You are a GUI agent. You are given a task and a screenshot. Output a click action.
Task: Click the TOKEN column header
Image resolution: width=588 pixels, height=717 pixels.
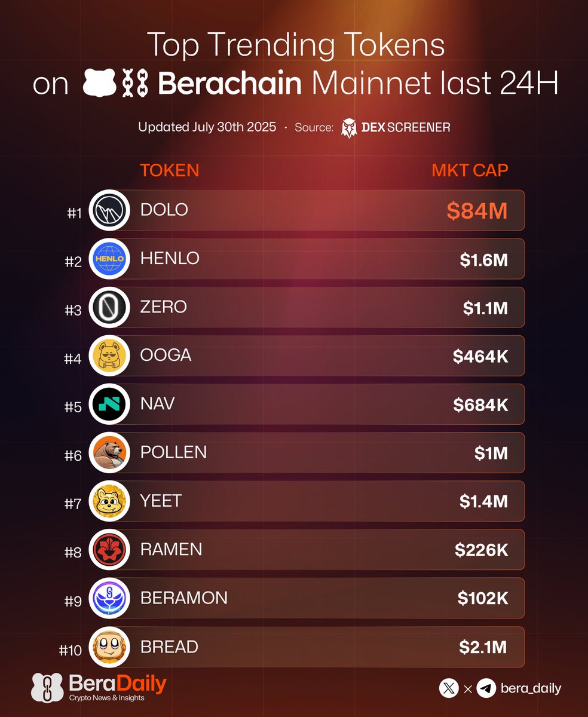tap(170, 170)
